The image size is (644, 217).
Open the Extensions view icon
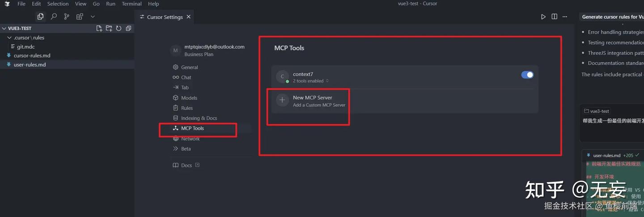(x=80, y=17)
